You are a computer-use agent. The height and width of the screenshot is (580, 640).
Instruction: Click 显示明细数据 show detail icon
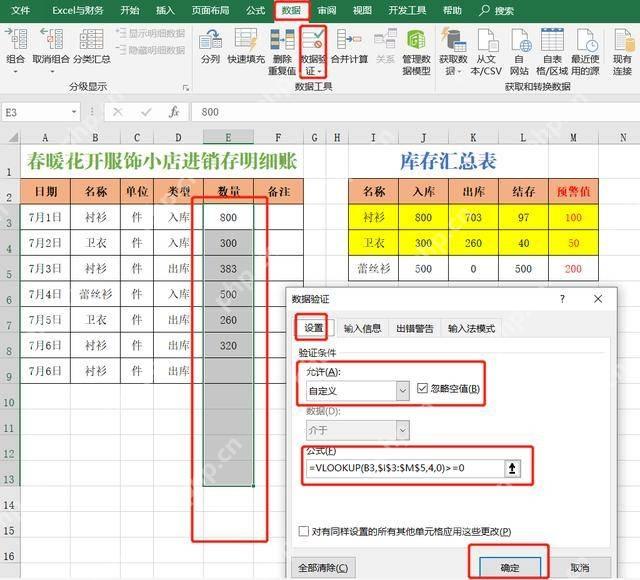coord(120,33)
